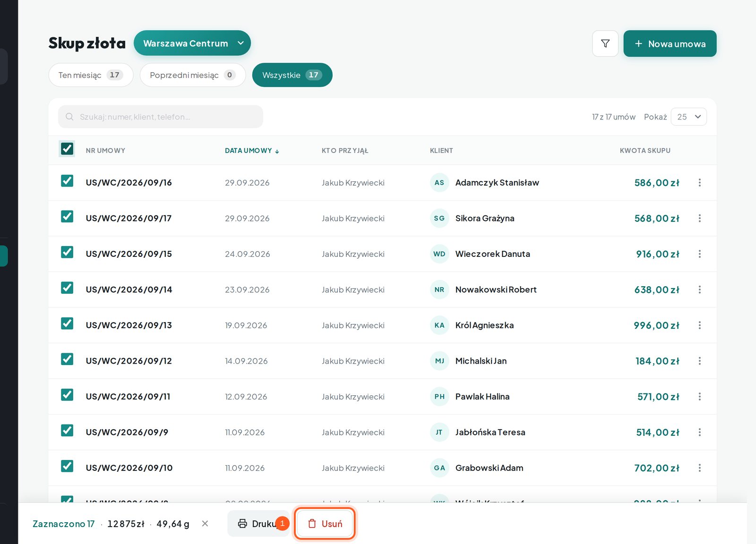Click the PH avatar badge

pos(439,397)
